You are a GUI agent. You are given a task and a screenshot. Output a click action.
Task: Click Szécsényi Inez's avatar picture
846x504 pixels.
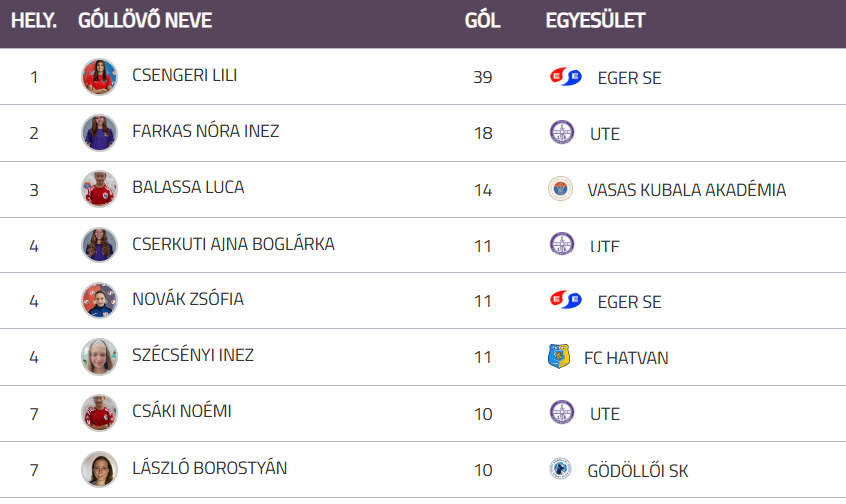(x=99, y=357)
